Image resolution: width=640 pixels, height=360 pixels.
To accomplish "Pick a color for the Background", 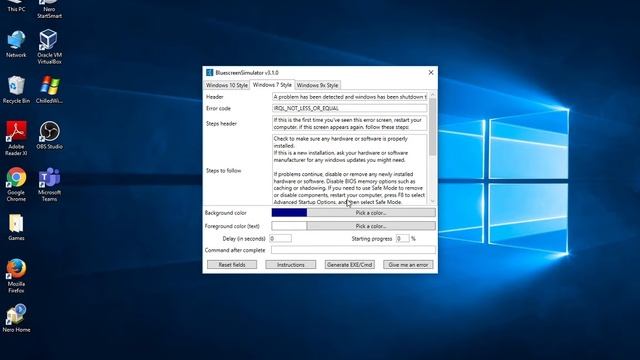I will pos(371,213).
